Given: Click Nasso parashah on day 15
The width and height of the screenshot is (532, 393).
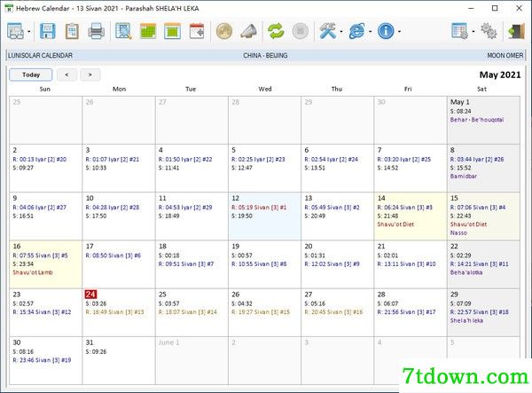Looking at the screenshot, I should (458, 233).
